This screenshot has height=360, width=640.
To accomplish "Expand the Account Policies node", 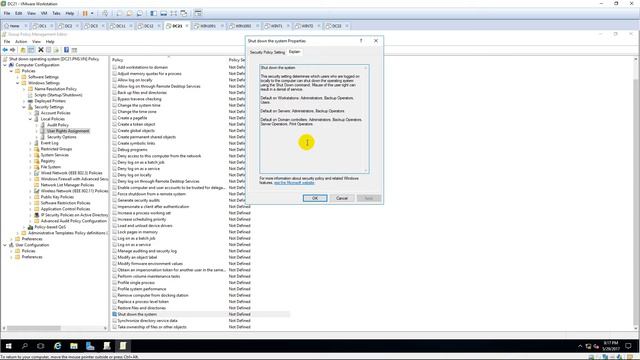I will pos(30,113).
